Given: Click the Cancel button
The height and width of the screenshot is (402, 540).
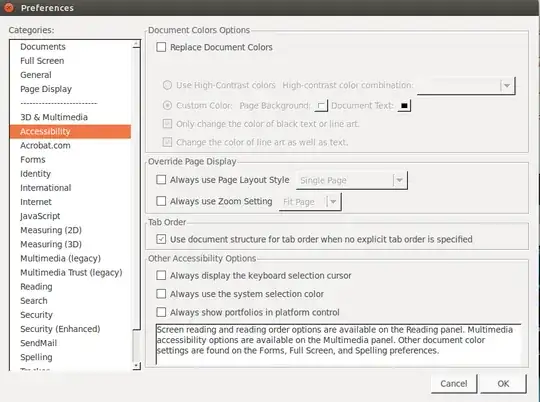Looking at the screenshot, I should [454, 383].
